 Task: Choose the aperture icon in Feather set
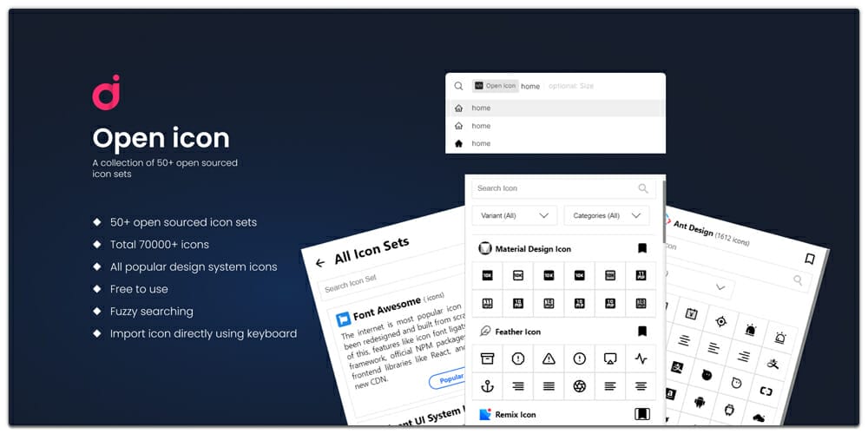click(580, 386)
